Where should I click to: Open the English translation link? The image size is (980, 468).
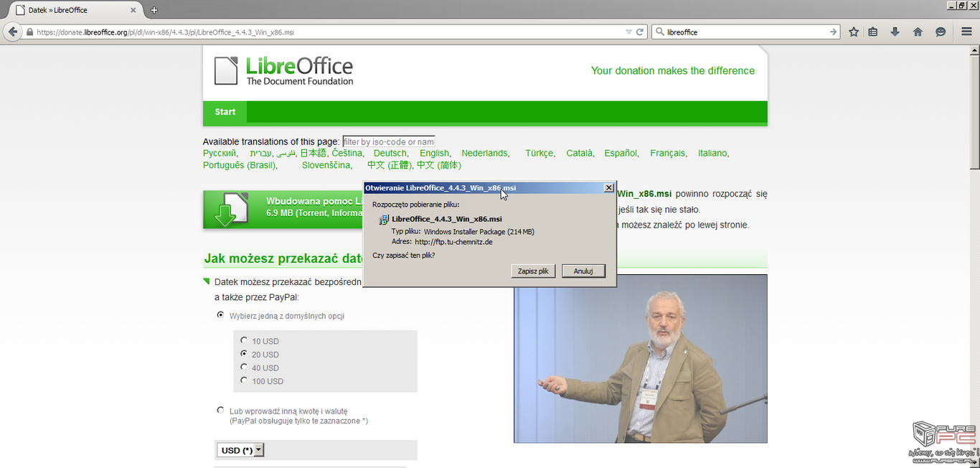435,153
